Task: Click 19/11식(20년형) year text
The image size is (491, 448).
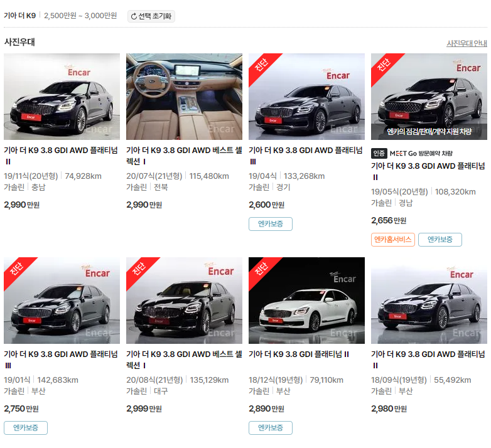Action: (x=31, y=176)
